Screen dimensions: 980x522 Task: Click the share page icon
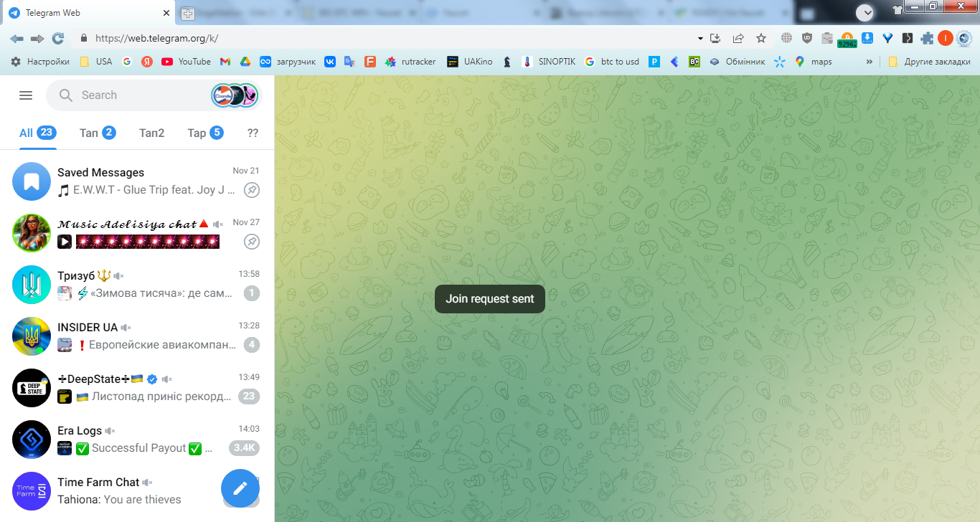coord(738,39)
